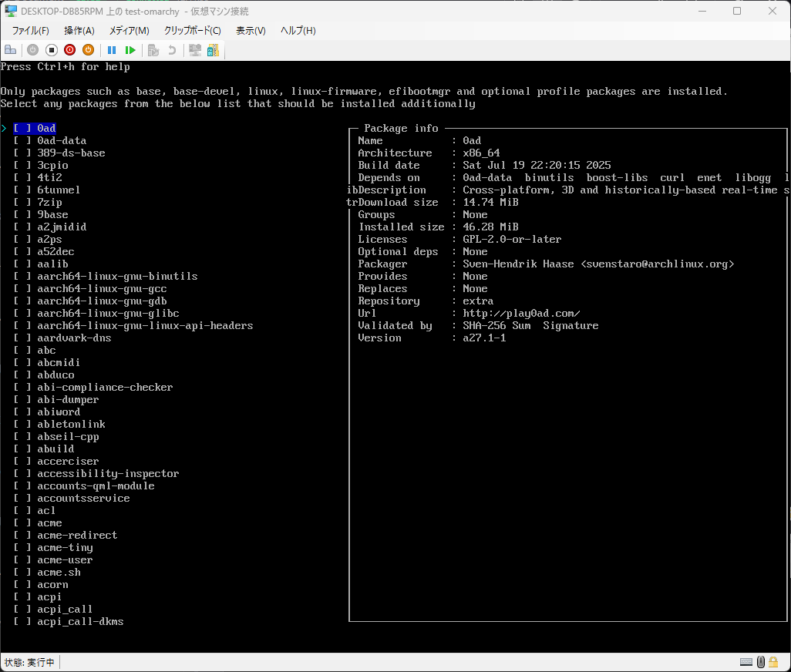Select the 3cpio list entry
This screenshot has width=791, height=672.
(52, 166)
